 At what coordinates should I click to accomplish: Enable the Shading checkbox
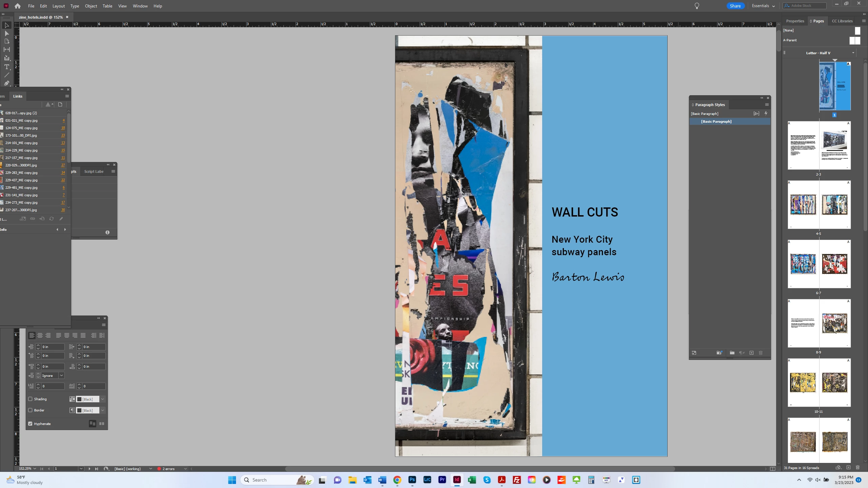click(31, 399)
